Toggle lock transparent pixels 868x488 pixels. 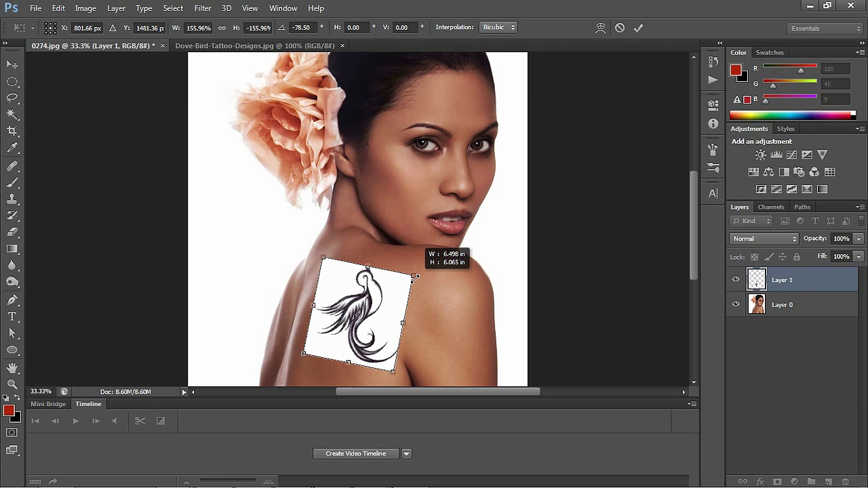[x=754, y=257]
